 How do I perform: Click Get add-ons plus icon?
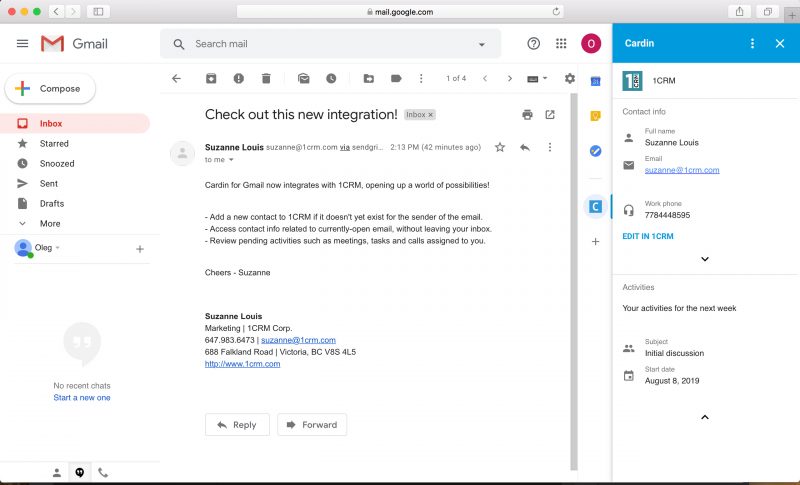pos(595,242)
